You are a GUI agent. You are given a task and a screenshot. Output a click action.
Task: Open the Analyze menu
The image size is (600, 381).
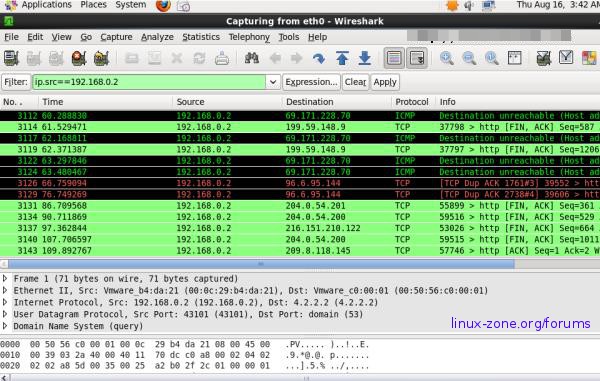pos(157,37)
